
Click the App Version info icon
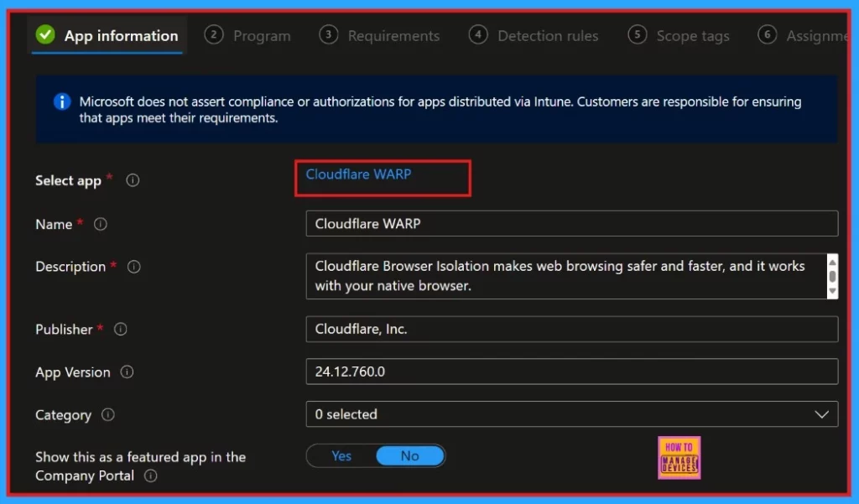pyautogui.click(x=127, y=372)
